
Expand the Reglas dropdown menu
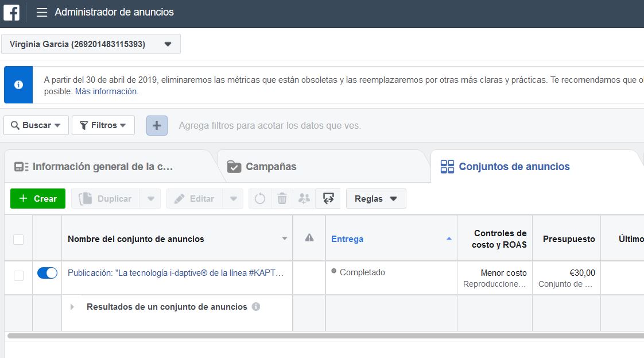pyautogui.click(x=376, y=199)
